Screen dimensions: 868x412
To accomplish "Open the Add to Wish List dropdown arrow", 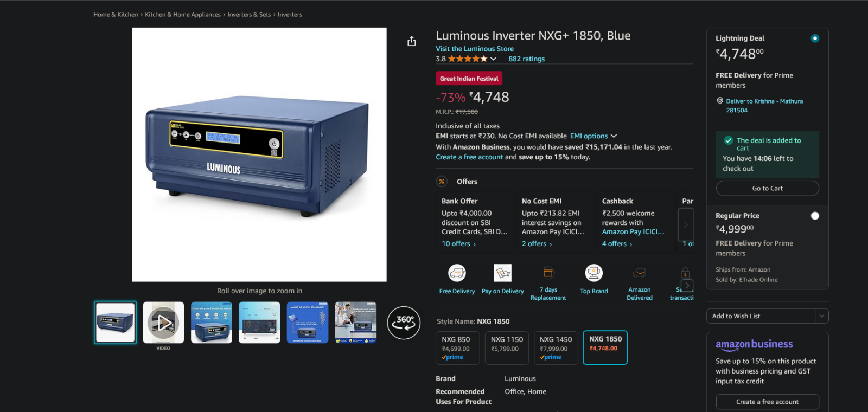I will click(822, 316).
